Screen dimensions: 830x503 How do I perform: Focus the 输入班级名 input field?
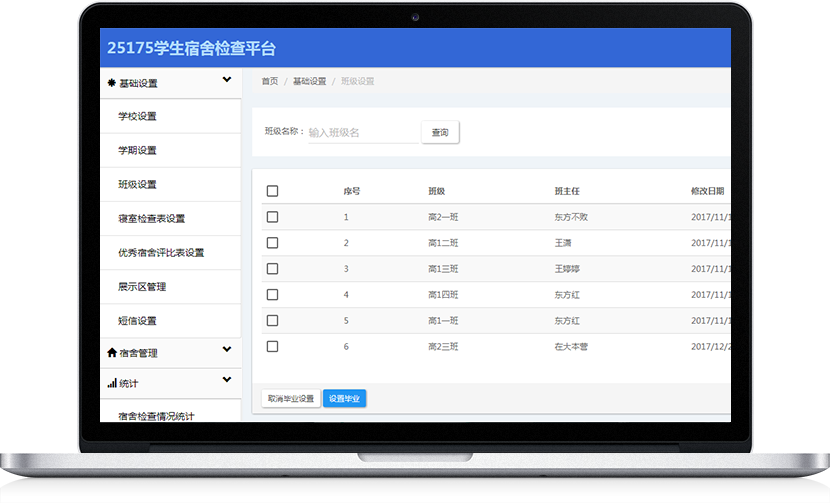click(360, 132)
